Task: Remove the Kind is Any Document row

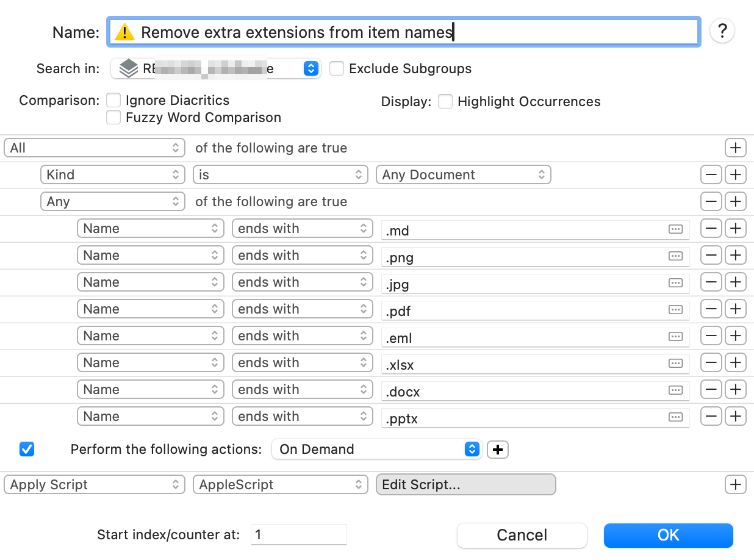Action: (711, 175)
